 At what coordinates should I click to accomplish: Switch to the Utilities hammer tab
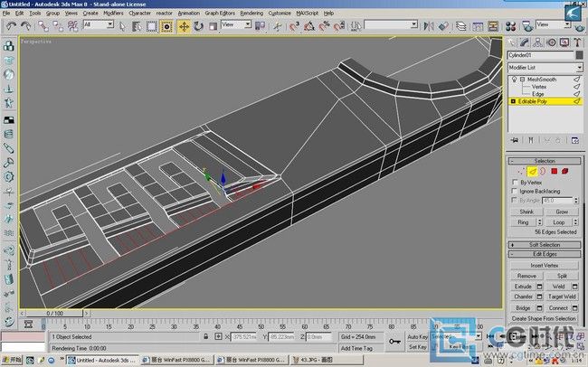(577, 42)
